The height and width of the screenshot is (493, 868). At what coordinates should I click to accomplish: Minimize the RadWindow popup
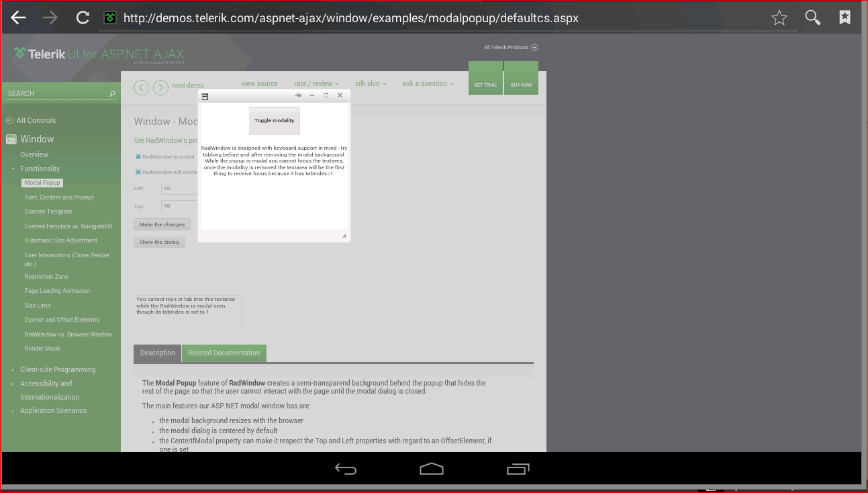pos(312,95)
